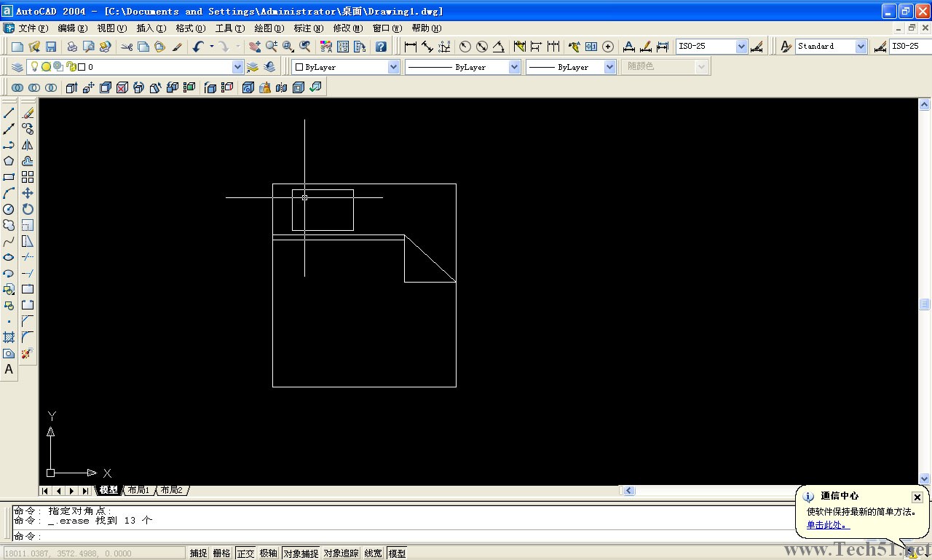Toggle 对象追踪 object tracking in status bar

click(x=341, y=553)
